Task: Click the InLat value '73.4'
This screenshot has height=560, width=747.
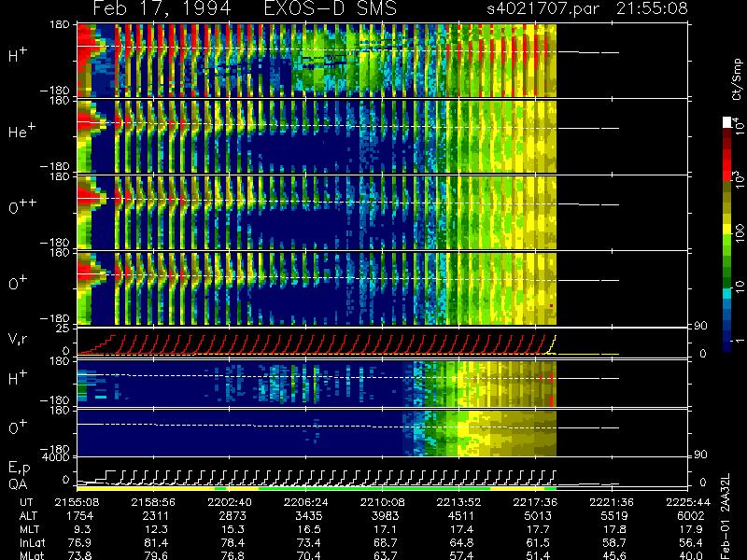Action: pos(309,542)
